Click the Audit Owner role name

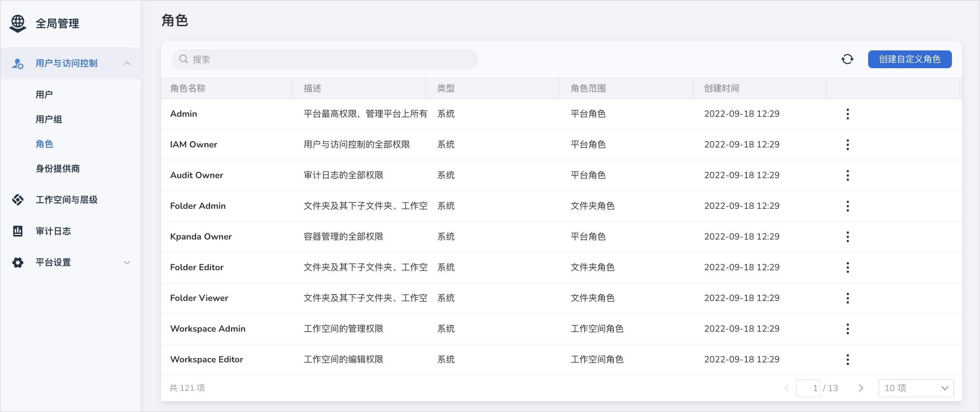[196, 175]
